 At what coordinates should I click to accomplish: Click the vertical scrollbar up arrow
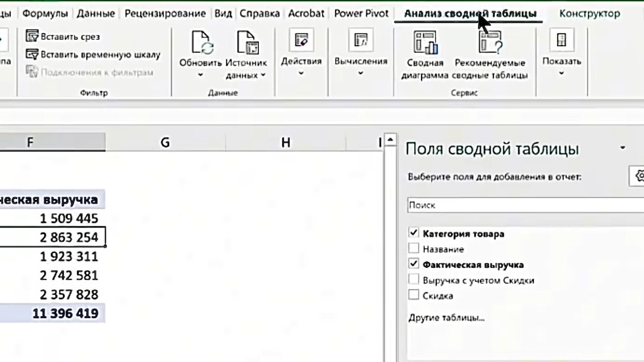[x=391, y=140]
